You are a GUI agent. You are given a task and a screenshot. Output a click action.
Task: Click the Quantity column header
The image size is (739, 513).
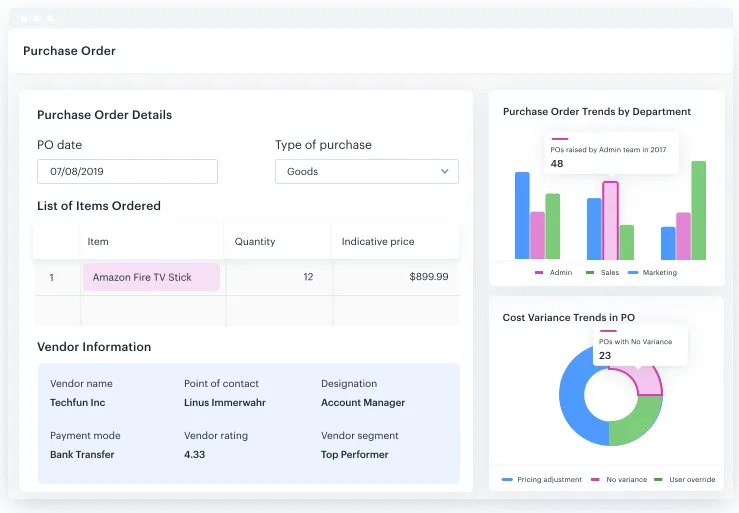[x=255, y=241]
